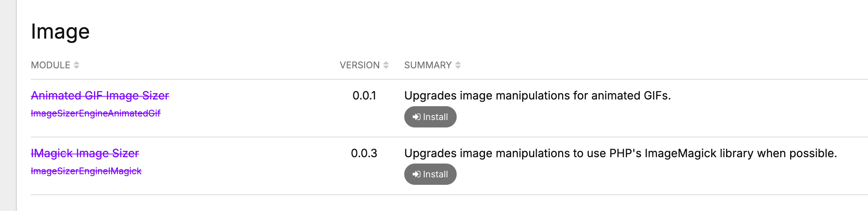Click the sort arrows beside SUMMARY

click(x=458, y=65)
